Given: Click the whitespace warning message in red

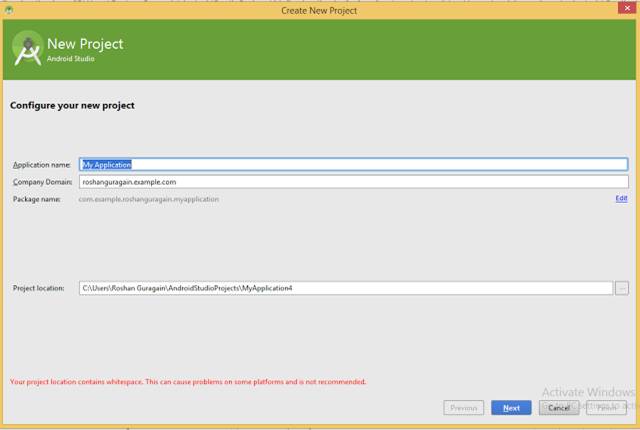Looking at the screenshot, I should click(188, 382).
